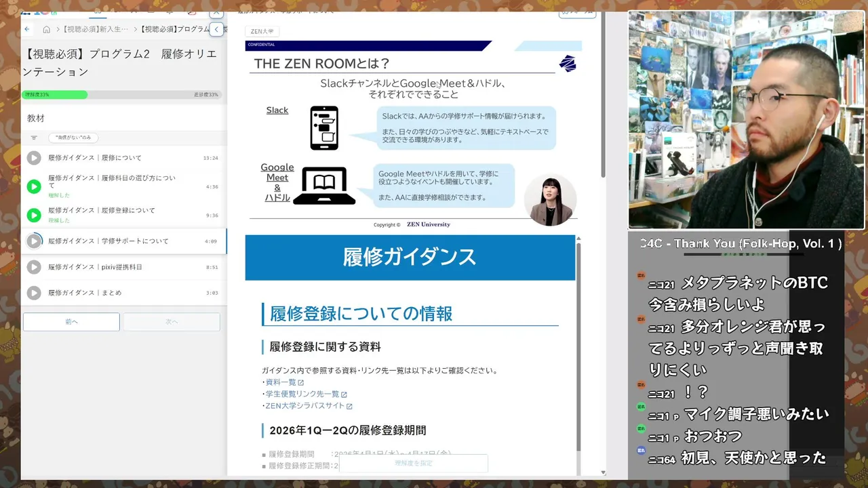868x488 pixels.
Task: Click the external-link icon beside 資料一覧
Action: pos(301,383)
